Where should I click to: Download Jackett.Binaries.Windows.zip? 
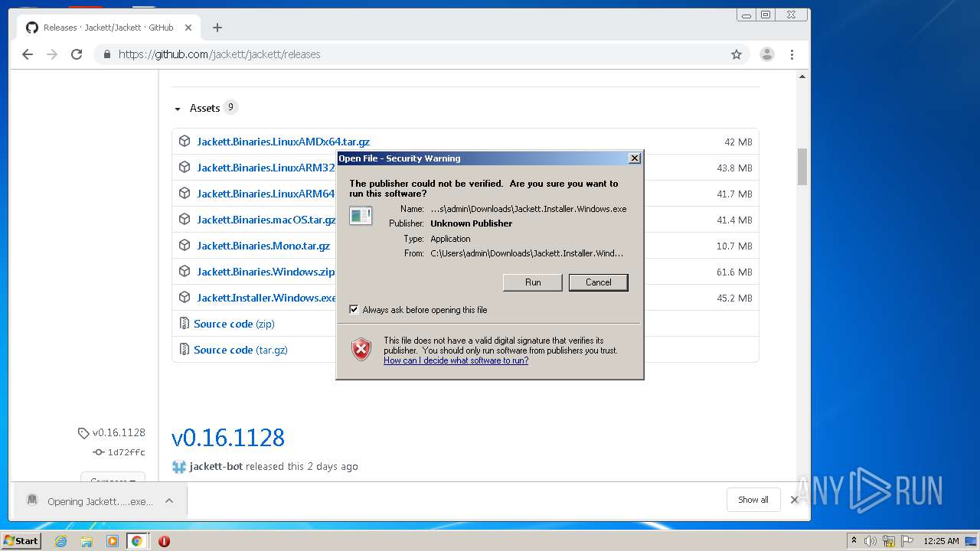click(x=266, y=272)
